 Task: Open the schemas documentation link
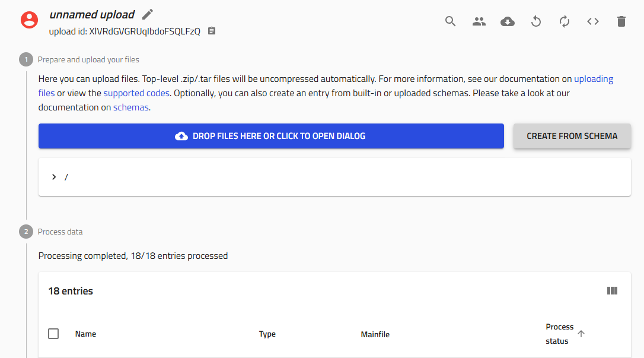(130, 107)
